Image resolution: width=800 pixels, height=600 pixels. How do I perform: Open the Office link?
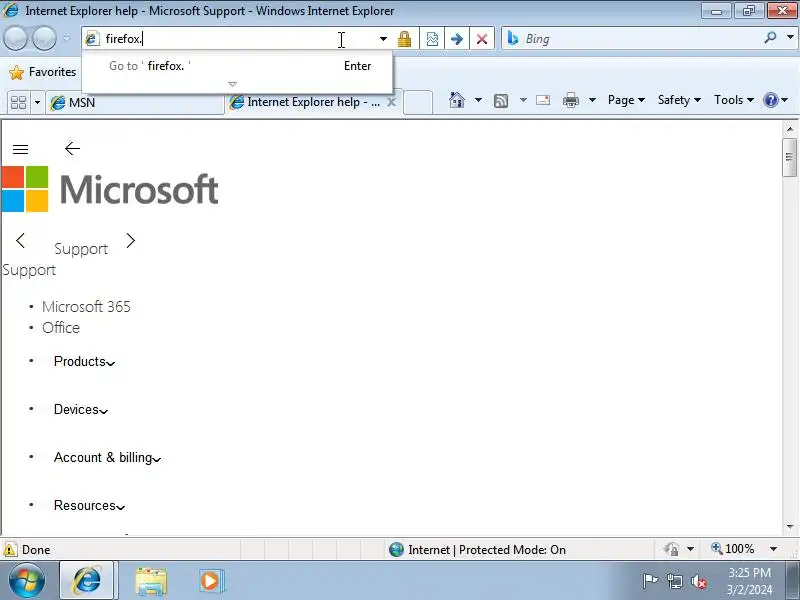[61, 328]
